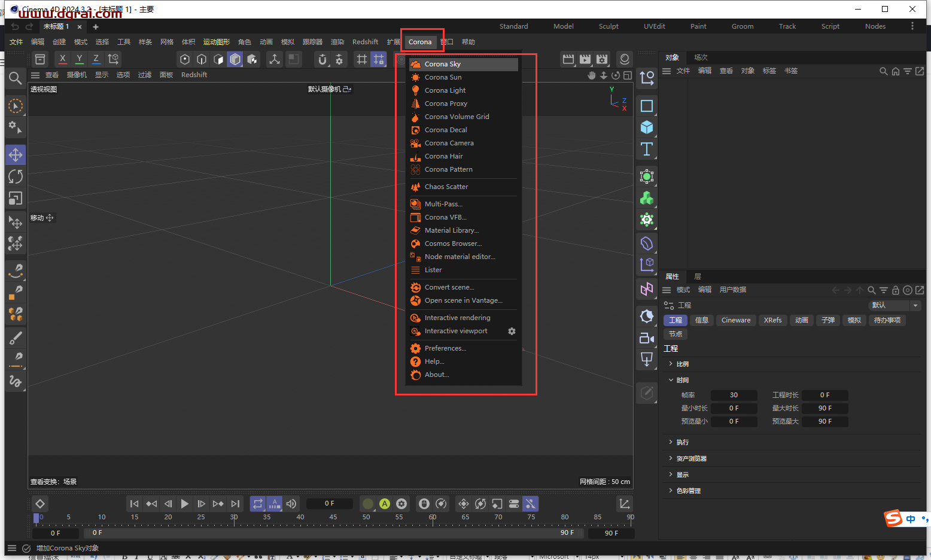Click the 帧率 value field
This screenshot has width=931, height=560.
pyautogui.click(x=734, y=395)
